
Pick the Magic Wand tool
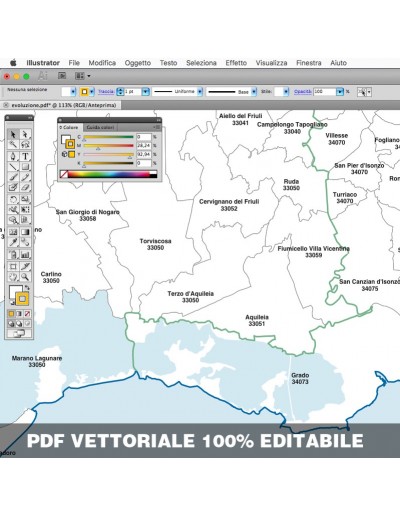(x=13, y=144)
